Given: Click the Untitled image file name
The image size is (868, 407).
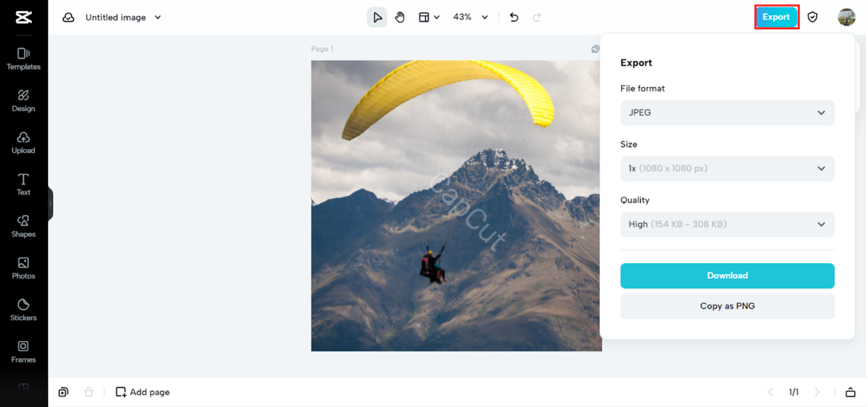Looking at the screenshot, I should [x=115, y=18].
